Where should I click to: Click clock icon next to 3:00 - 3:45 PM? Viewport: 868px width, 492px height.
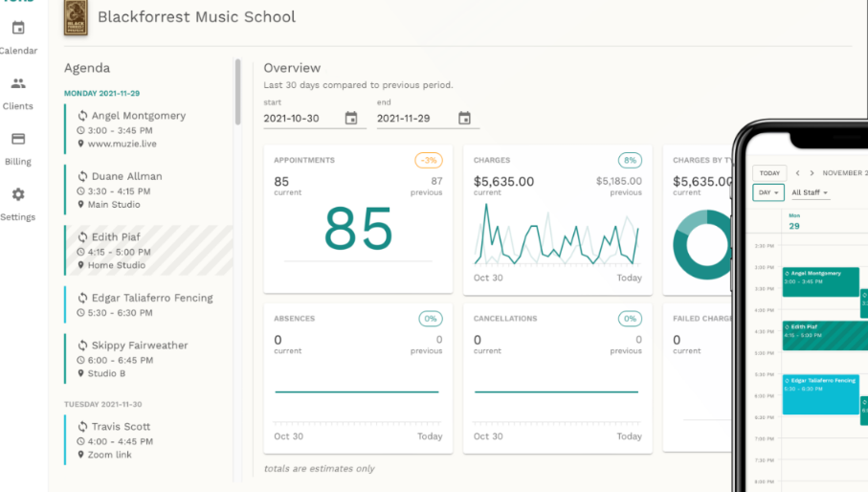pyautogui.click(x=80, y=130)
